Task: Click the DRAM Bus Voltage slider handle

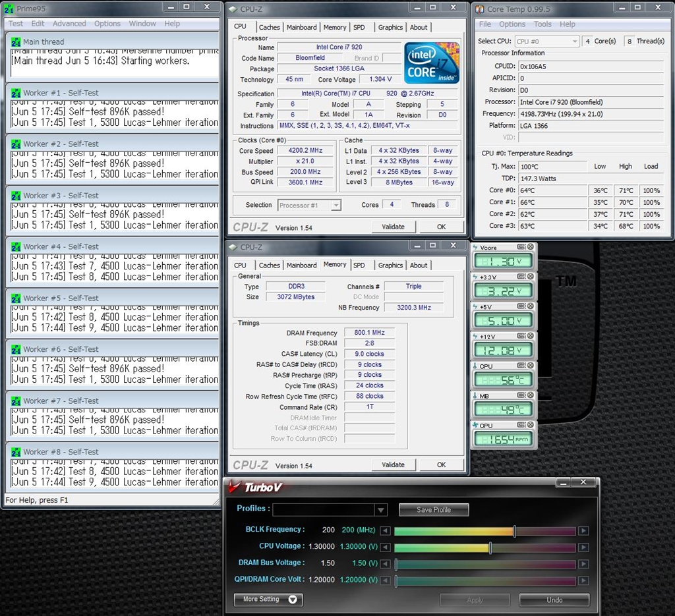Action: pyautogui.click(x=396, y=564)
